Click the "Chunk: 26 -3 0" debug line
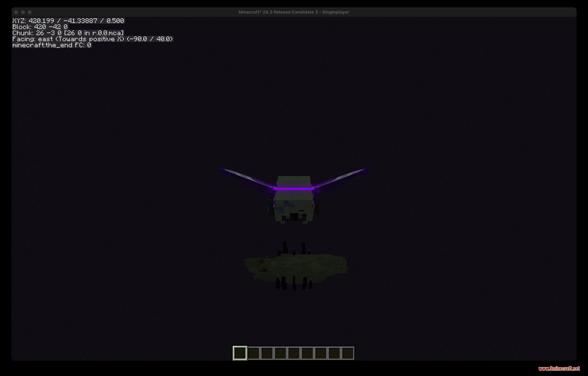 point(68,33)
